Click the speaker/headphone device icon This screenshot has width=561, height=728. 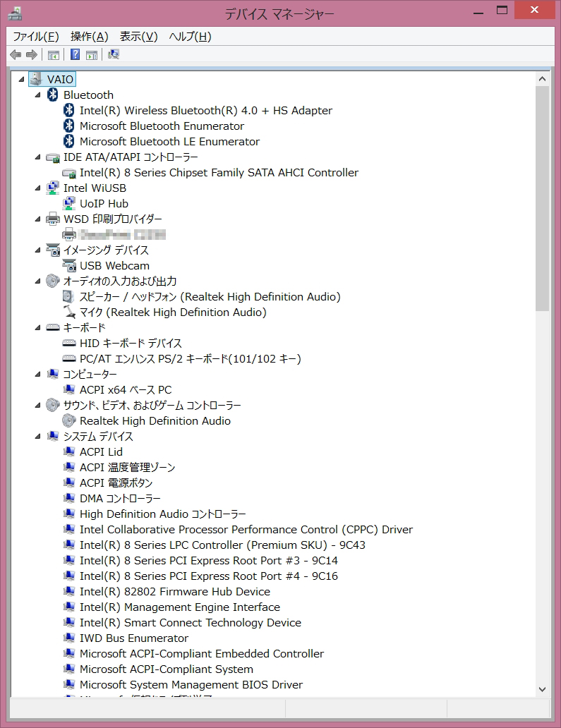click(68, 296)
